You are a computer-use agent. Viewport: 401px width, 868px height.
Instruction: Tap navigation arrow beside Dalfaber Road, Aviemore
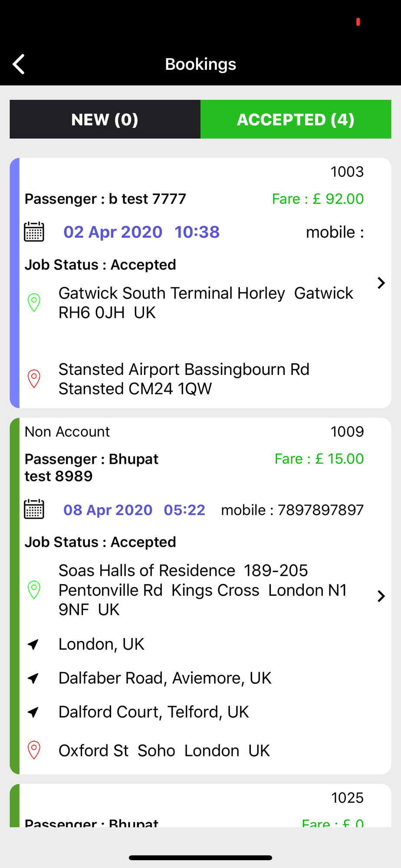coord(33,678)
